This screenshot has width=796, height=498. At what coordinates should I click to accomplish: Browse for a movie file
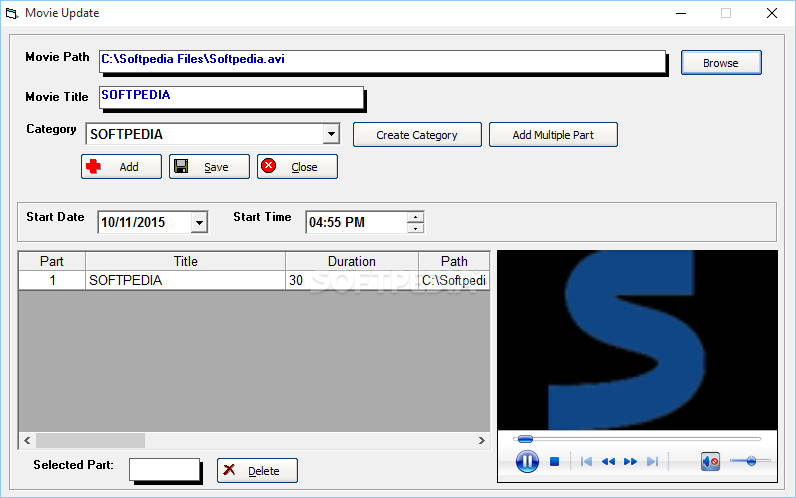click(x=721, y=63)
